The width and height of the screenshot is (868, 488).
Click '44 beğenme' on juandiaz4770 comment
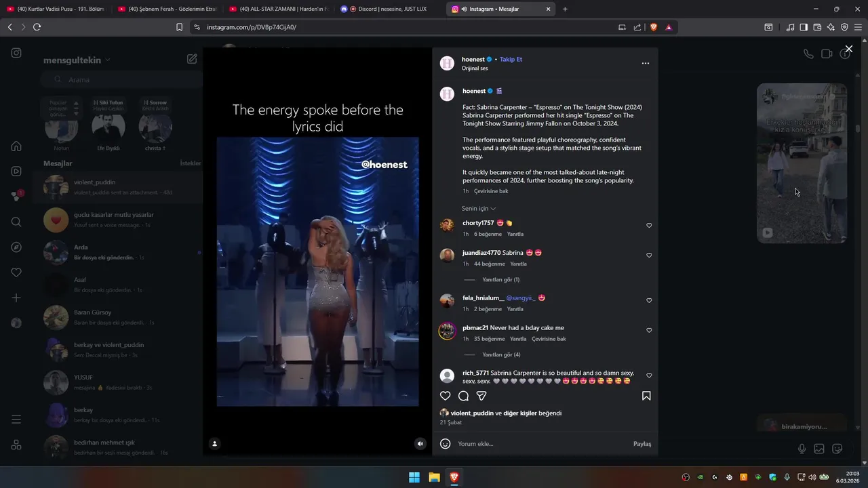click(x=490, y=264)
